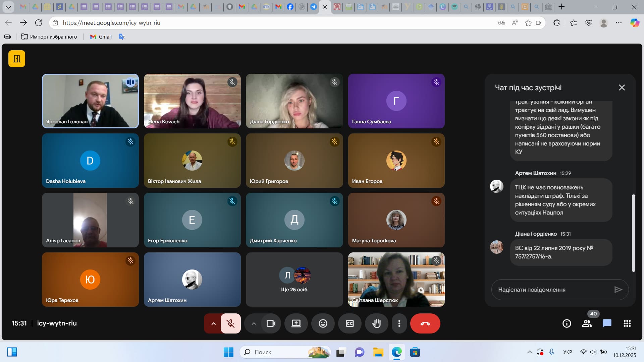Click the raise hand button
The image size is (644, 362).
tap(376, 323)
